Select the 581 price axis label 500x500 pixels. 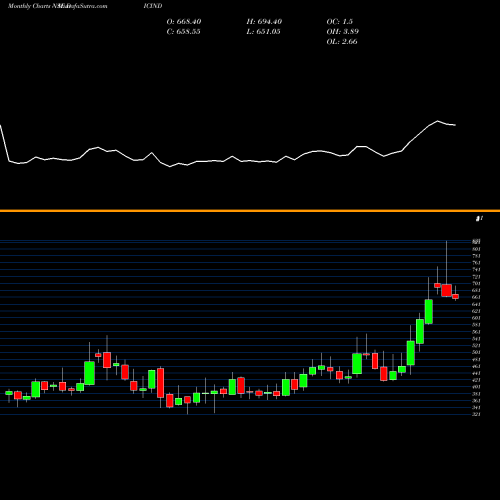pos(476,325)
